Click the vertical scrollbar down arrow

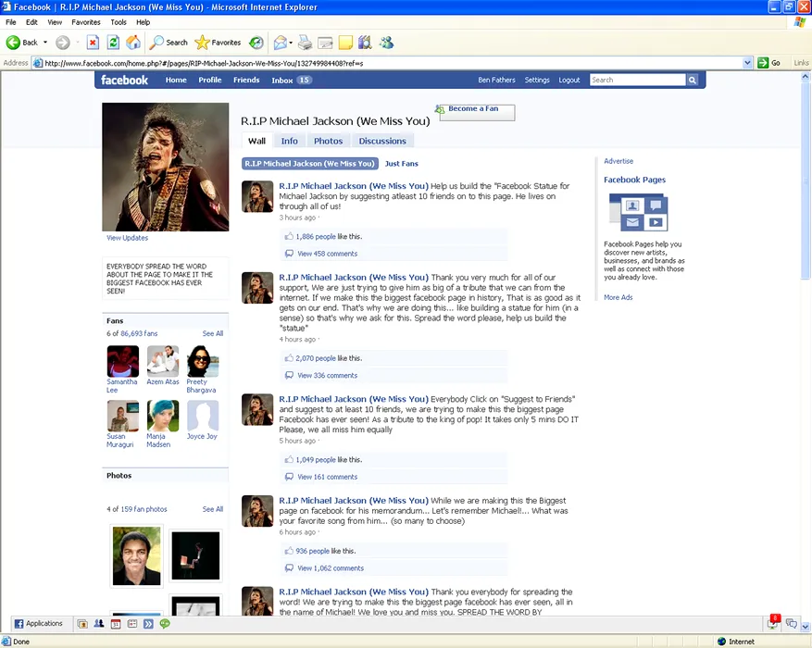click(x=806, y=627)
